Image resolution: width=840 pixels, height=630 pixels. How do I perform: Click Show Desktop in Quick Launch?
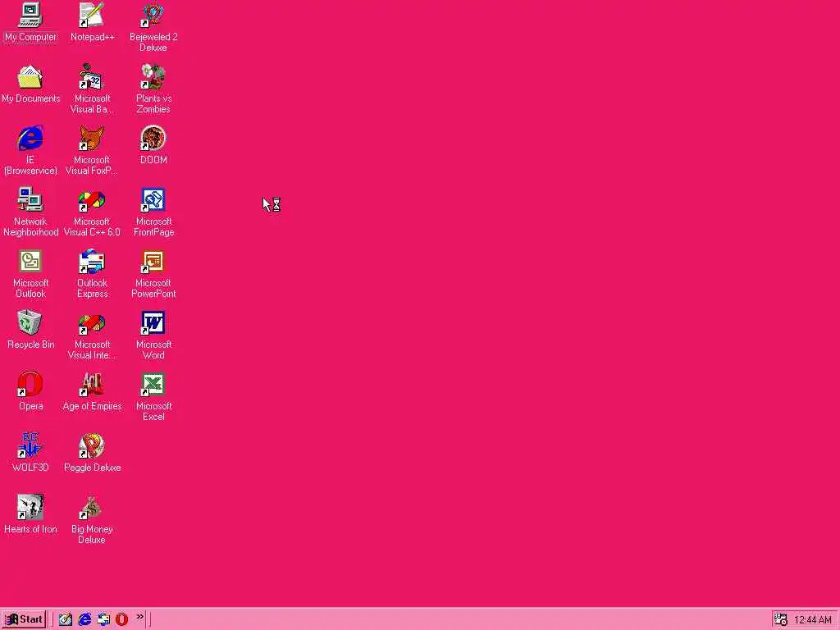click(x=66, y=619)
